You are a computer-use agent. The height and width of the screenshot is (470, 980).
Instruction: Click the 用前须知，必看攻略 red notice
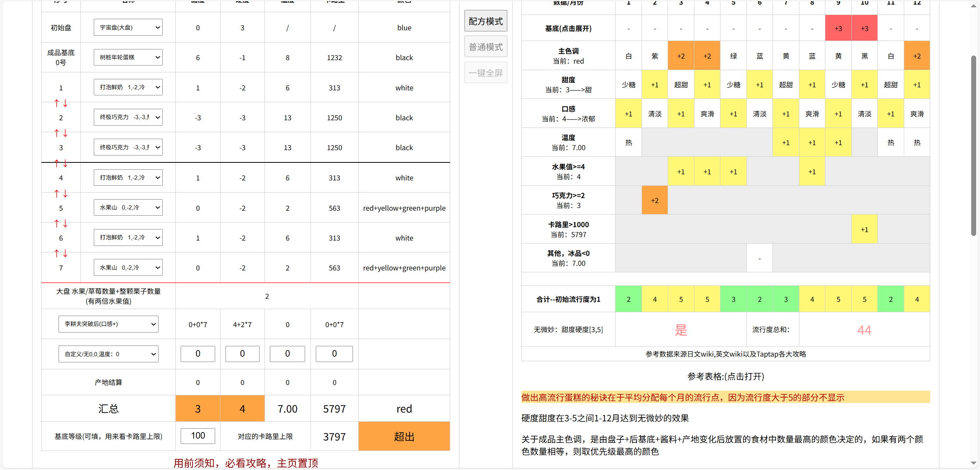246,463
